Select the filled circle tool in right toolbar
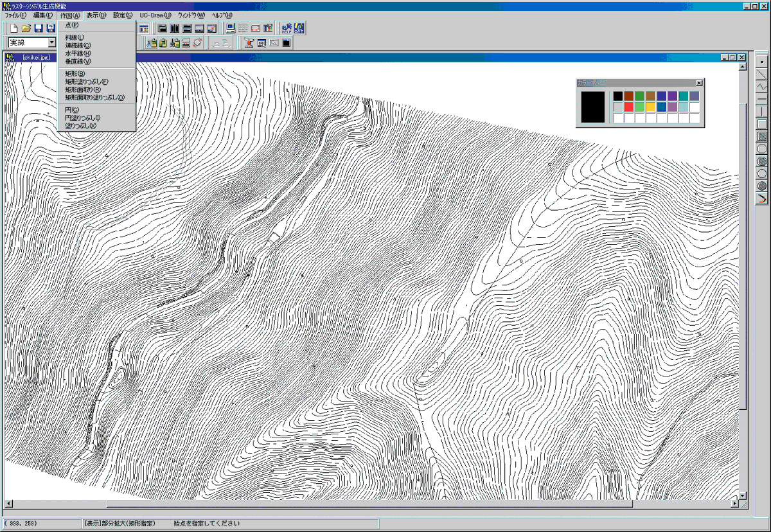This screenshot has height=532, width=771. pyautogui.click(x=762, y=186)
